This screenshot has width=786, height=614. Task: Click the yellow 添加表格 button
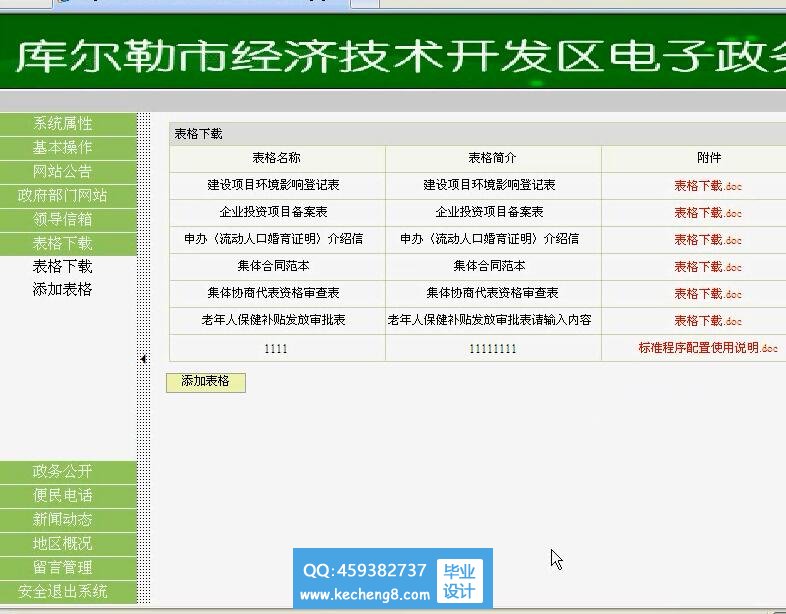pyautogui.click(x=206, y=382)
